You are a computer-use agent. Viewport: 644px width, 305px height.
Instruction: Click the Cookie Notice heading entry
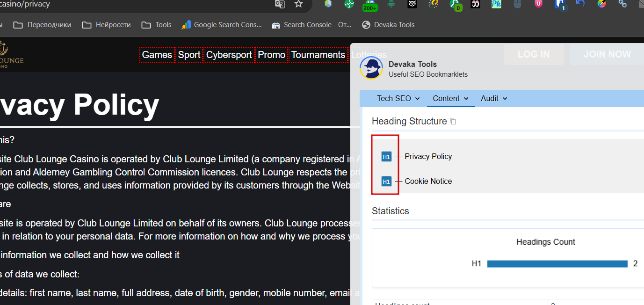(428, 182)
